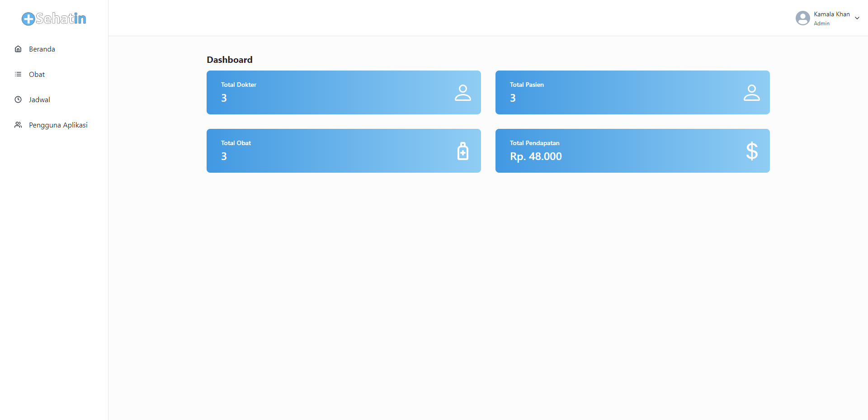The width and height of the screenshot is (868, 420).
Task: Open the Beranda menu item
Action: (54, 49)
